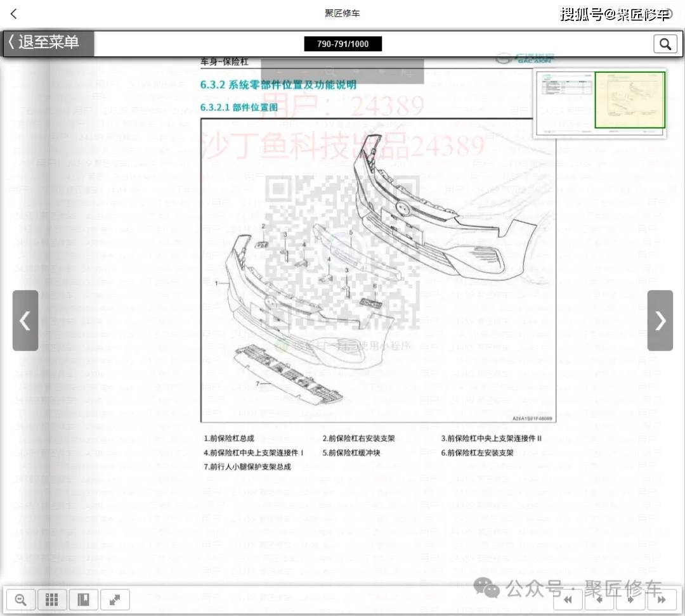Screen dimensions: 685x616
Task: Show the page thumbnails grid
Action: tap(52, 600)
